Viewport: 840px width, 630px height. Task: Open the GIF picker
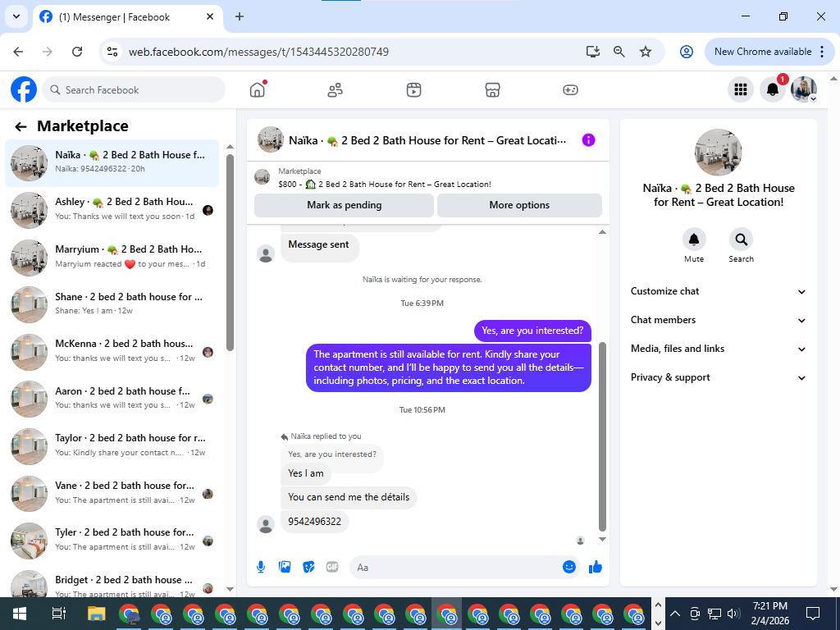tap(332, 567)
